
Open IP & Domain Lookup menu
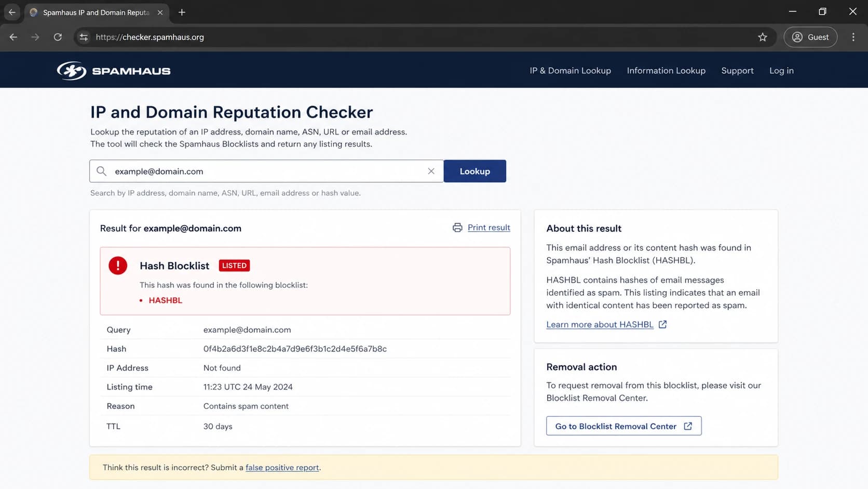(570, 71)
